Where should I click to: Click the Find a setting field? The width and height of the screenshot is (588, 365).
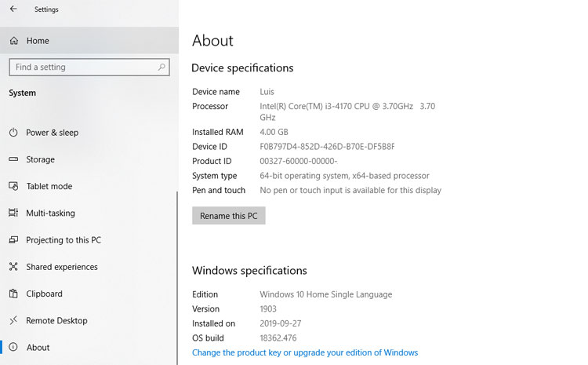(x=89, y=67)
